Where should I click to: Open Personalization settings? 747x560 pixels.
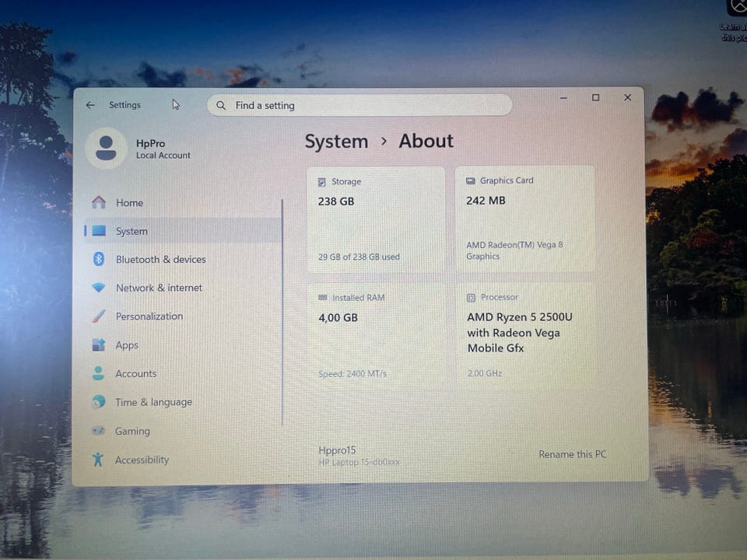(183, 317)
